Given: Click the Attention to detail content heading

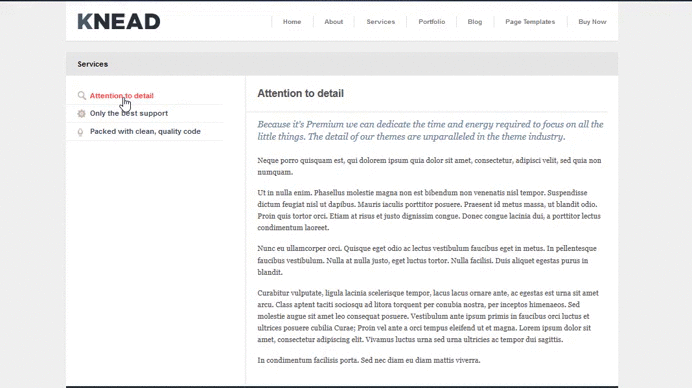Looking at the screenshot, I should (x=301, y=94).
